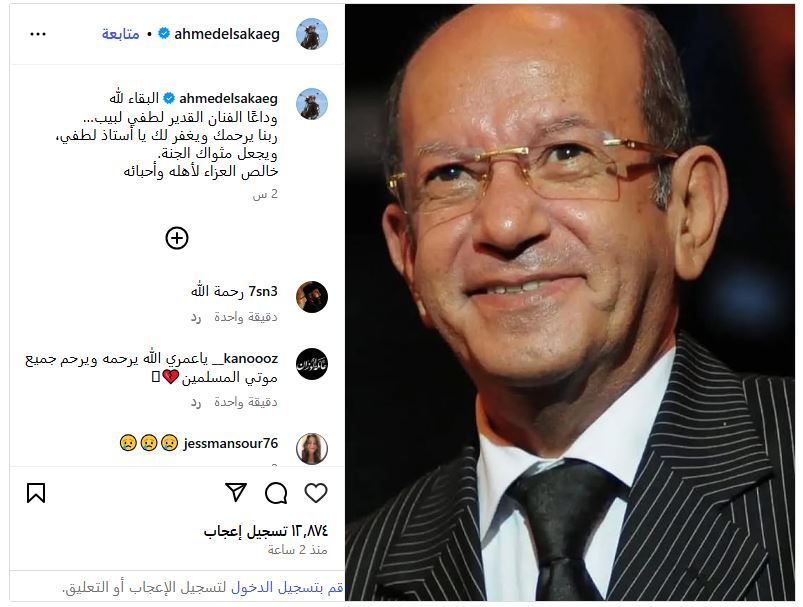This screenshot has height=607, width=803.
Task: Open the kanoooz_ commenter username
Action: point(245,359)
